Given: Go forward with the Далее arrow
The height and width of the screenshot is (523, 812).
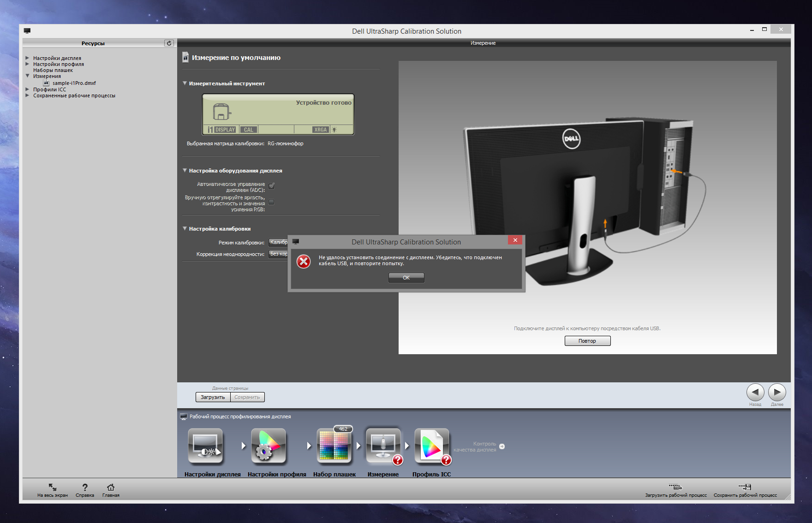Looking at the screenshot, I should point(777,392).
